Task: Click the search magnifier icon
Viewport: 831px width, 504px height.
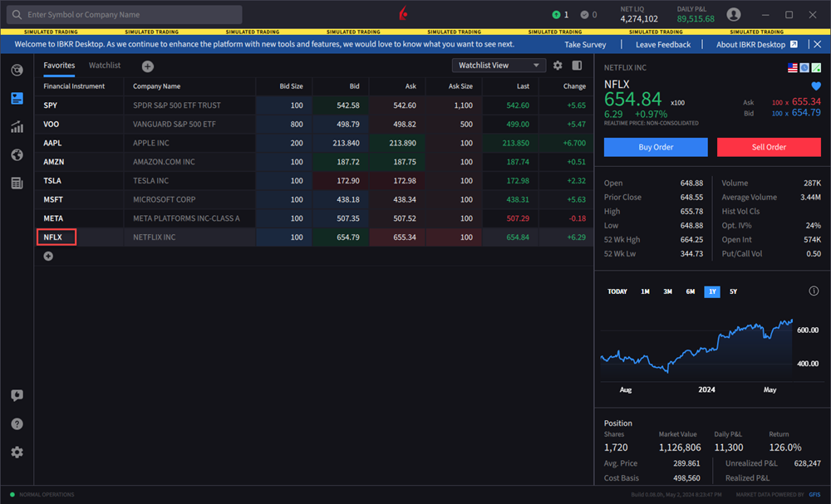Action: click(x=17, y=15)
